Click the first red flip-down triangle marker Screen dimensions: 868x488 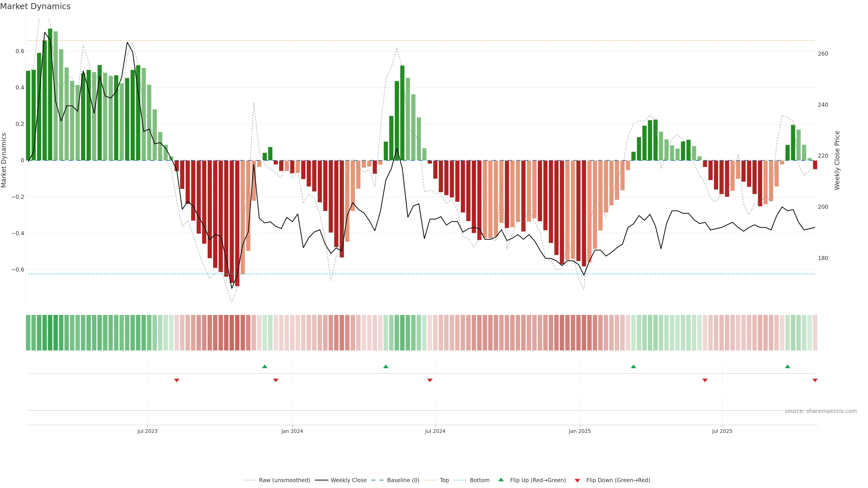tap(177, 380)
